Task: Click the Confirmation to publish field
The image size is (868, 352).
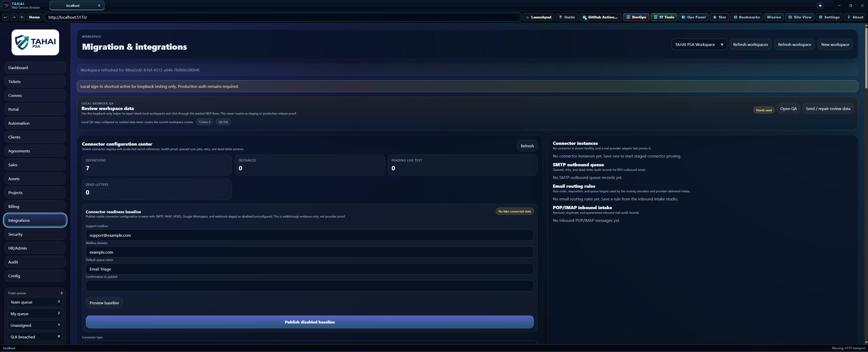Action: (x=310, y=286)
